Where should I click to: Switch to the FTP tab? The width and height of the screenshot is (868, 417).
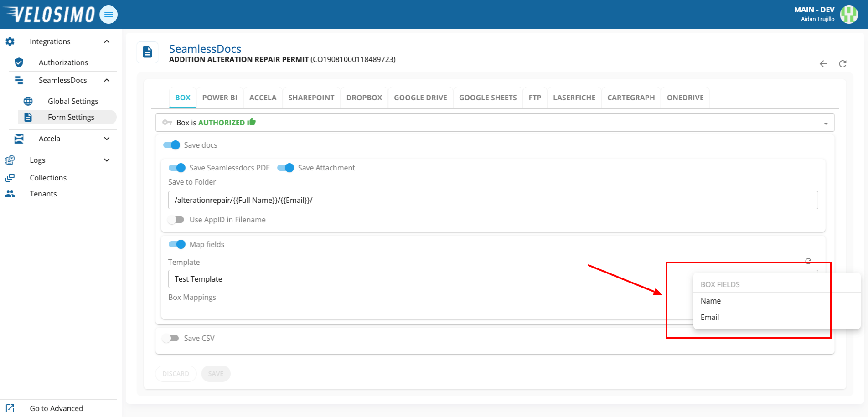[x=535, y=98]
